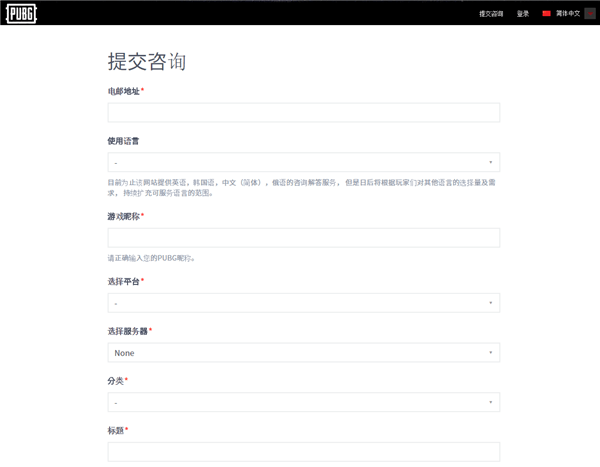Click 登录 in the top navigation

523,14
